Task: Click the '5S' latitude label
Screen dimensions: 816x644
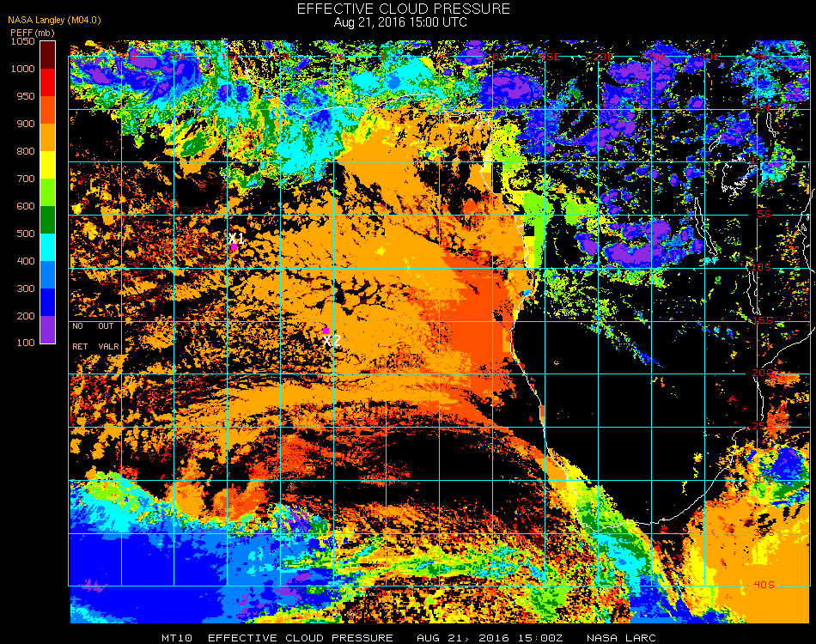Action: click(764, 215)
